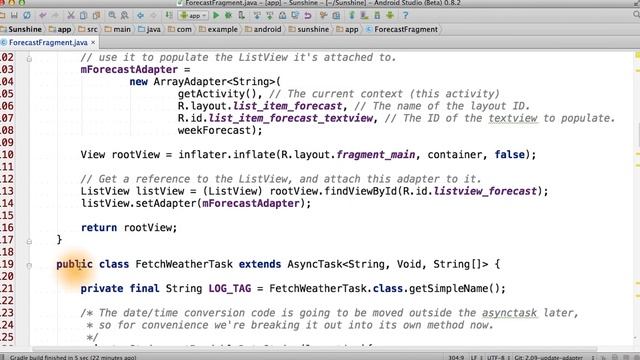Run the app with green play icon
Image resolution: width=640 pixels, height=360 pixels.
pyautogui.click(x=216, y=16)
